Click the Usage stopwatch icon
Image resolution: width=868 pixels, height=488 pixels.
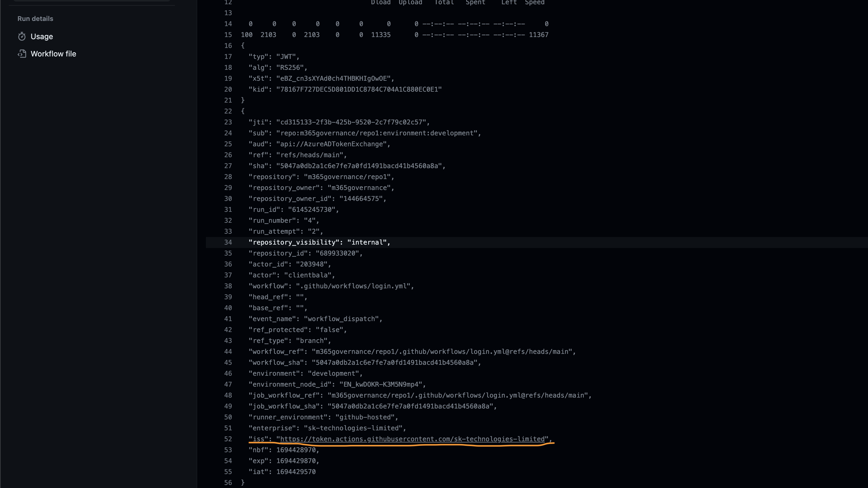22,36
